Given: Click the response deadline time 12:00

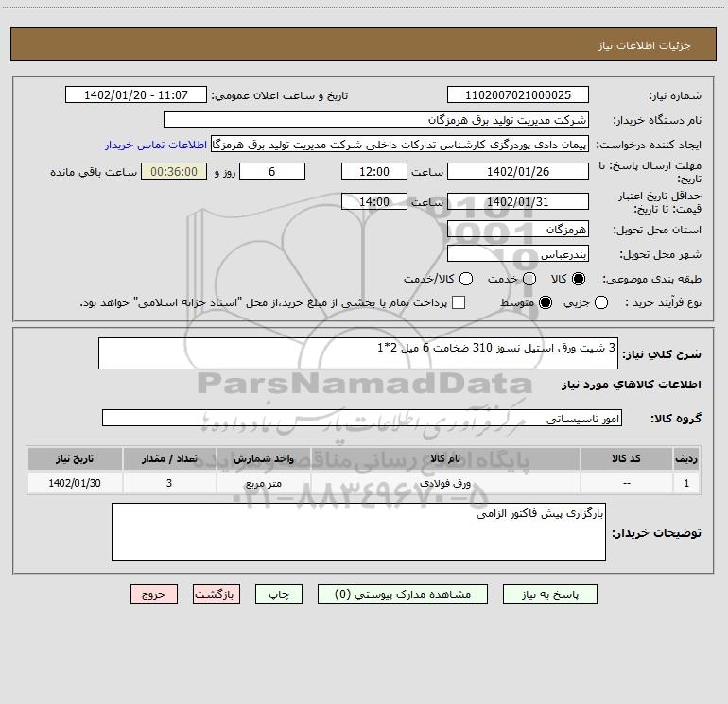Looking at the screenshot, I should coord(374,172).
